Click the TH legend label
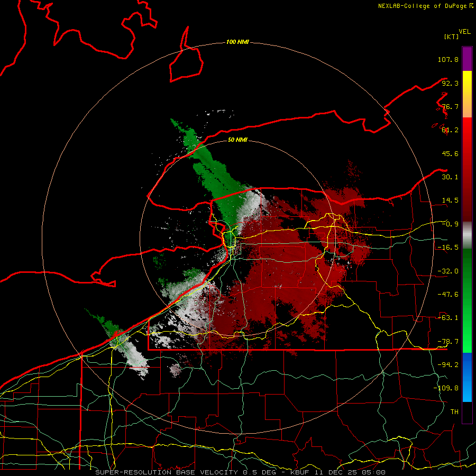The height and width of the screenshot is (476, 476). [x=454, y=412]
